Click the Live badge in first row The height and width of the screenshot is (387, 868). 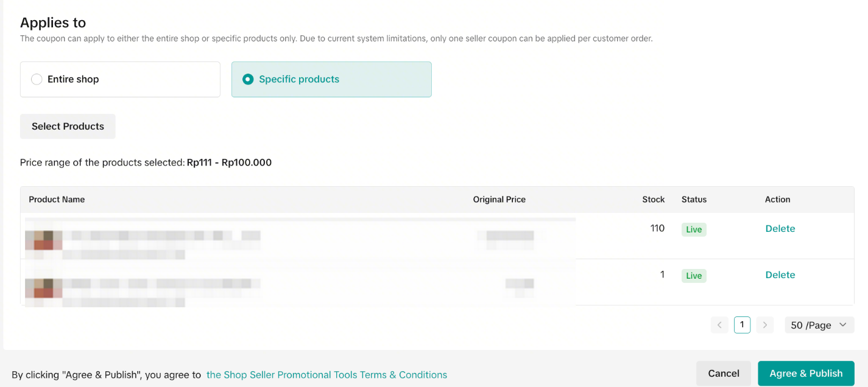(694, 229)
